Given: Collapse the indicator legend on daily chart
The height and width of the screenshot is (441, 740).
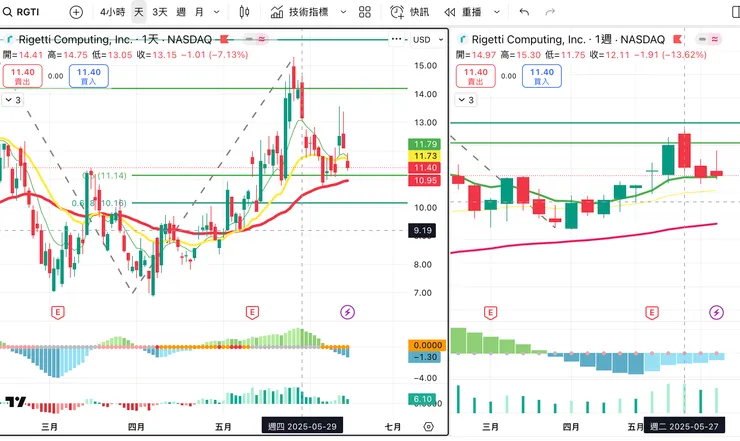Looking at the screenshot, I should (x=13, y=100).
